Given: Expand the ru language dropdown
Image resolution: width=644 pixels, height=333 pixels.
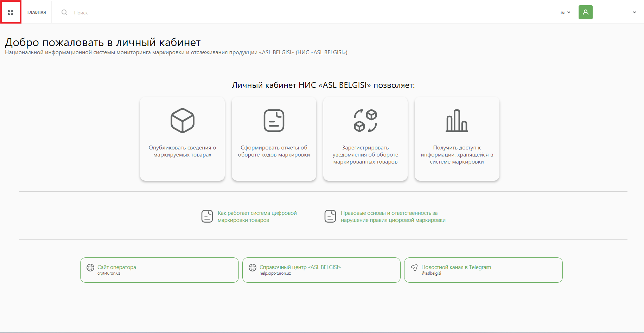Looking at the screenshot, I should 565,12.
